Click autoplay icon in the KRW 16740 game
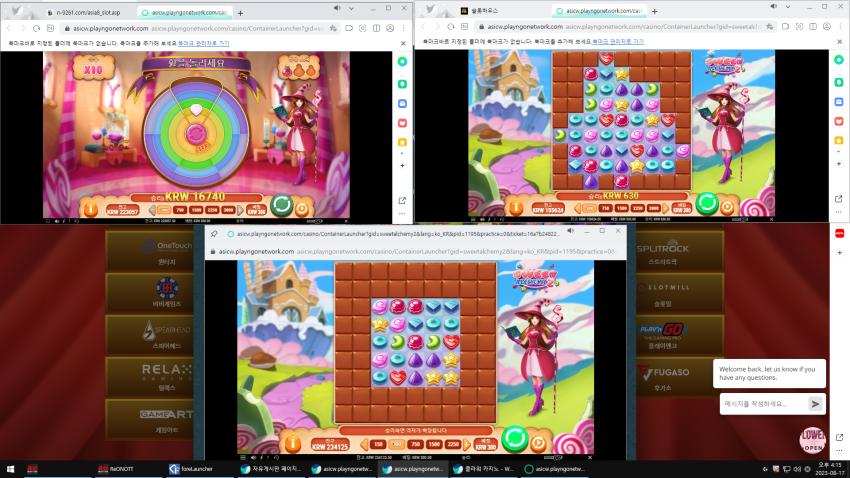Viewport: 850px width, 478px height. click(x=302, y=208)
